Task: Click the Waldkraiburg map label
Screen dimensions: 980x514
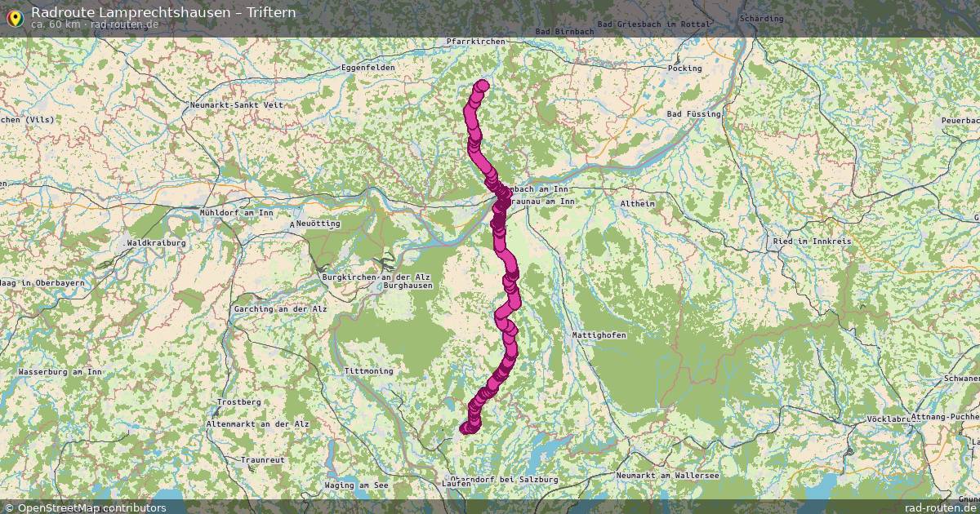Action: (x=156, y=242)
